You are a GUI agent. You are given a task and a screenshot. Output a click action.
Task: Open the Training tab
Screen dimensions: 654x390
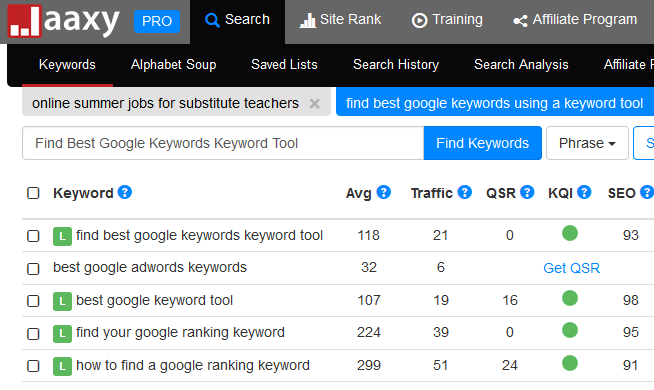tap(447, 20)
